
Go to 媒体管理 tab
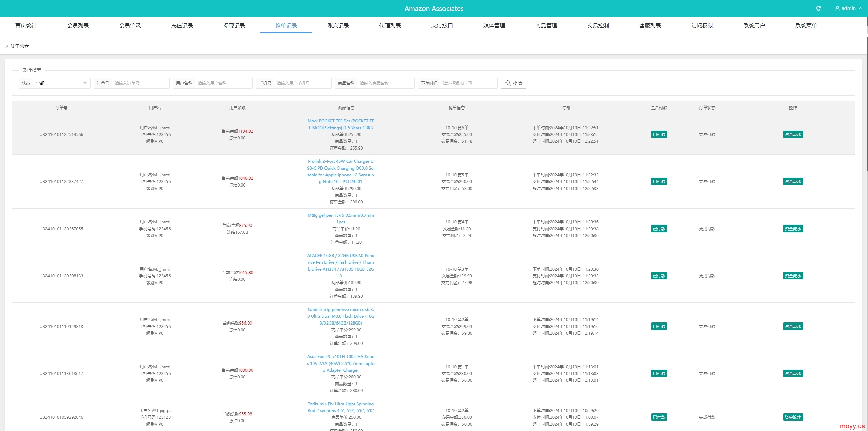tap(494, 25)
